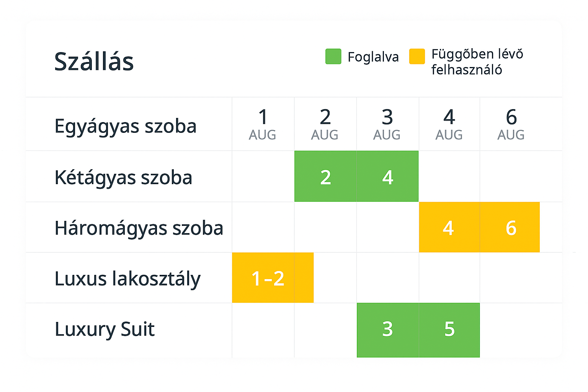
Task: Click green booking cell 4 in Kétágyas szoba
Action: coord(387,176)
